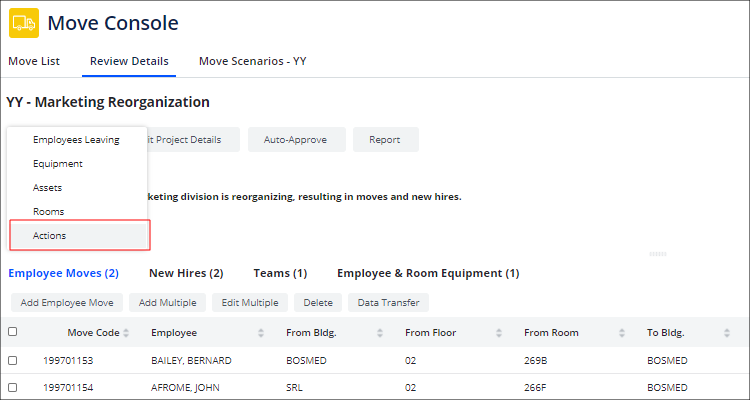Image resolution: width=750 pixels, height=400 pixels.
Task: Click the Report button
Action: click(385, 140)
